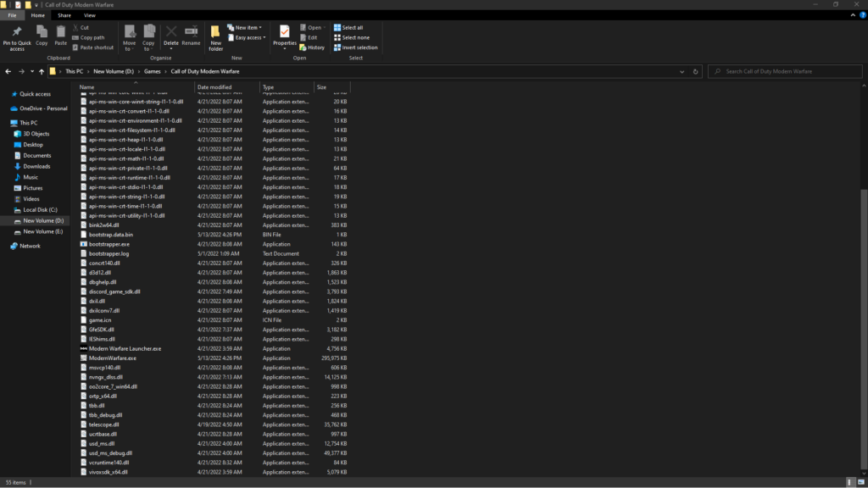Create a New folder
868x488 pixels.
tap(215, 37)
